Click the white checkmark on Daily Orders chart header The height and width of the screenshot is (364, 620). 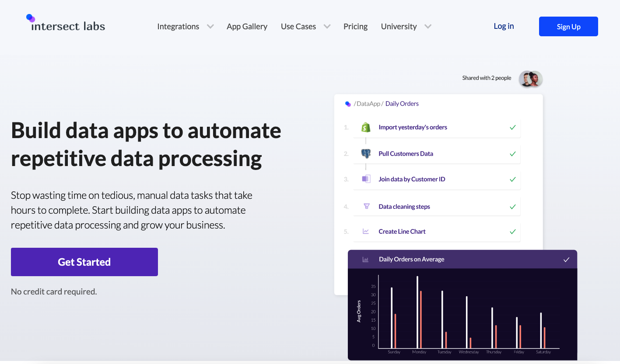566,260
